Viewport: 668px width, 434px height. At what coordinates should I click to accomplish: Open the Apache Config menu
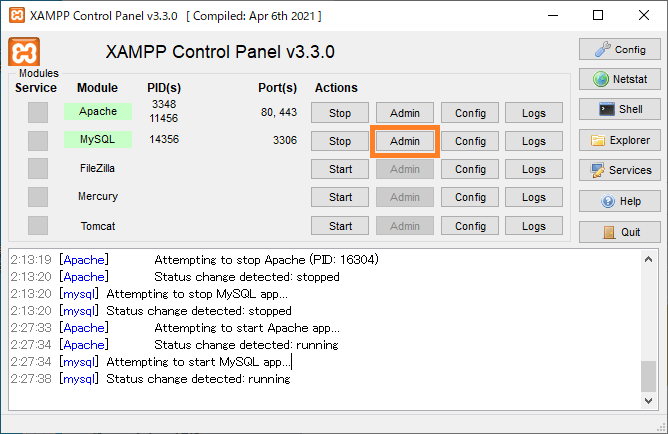(470, 113)
